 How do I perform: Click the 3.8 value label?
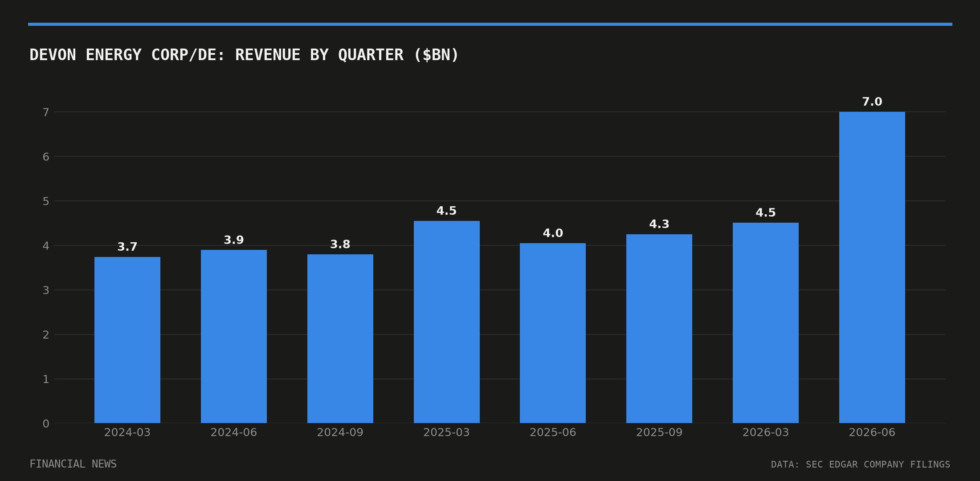point(340,245)
